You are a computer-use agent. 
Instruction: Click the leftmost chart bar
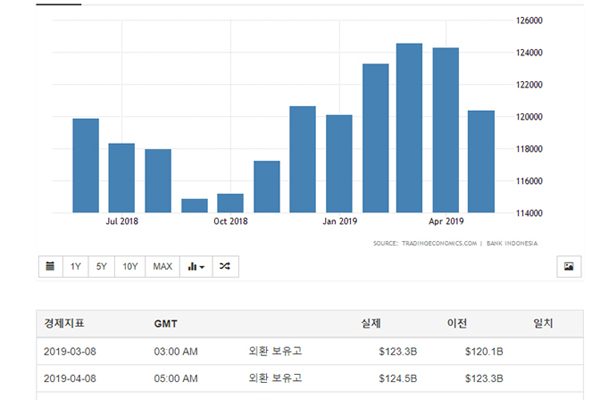point(86,165)
